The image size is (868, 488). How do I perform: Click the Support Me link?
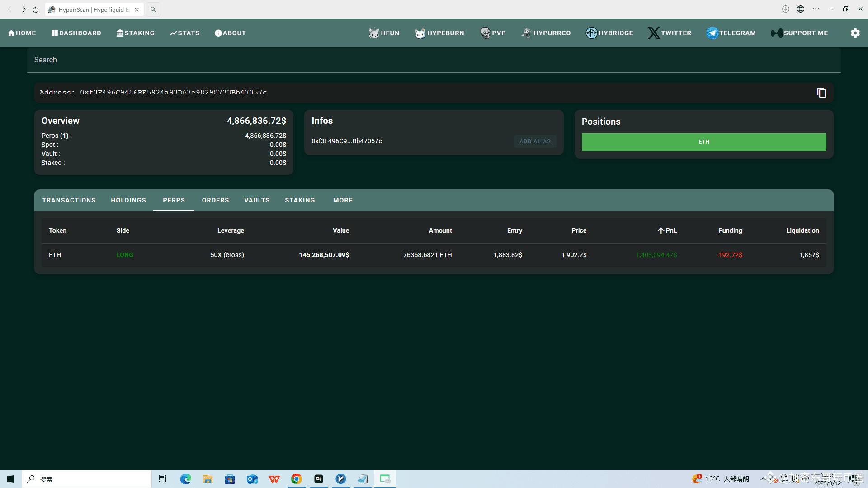coord(799,33)
